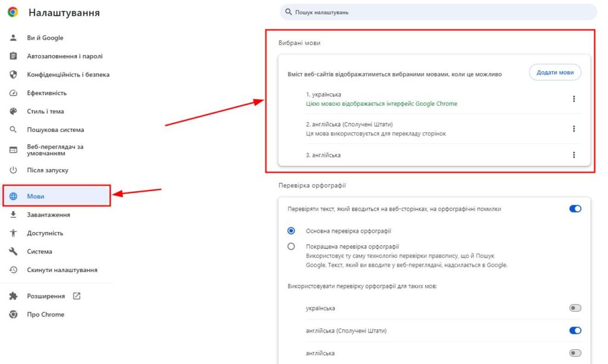
Task: Click the Налаштування page title
Action: pos(64,13)
